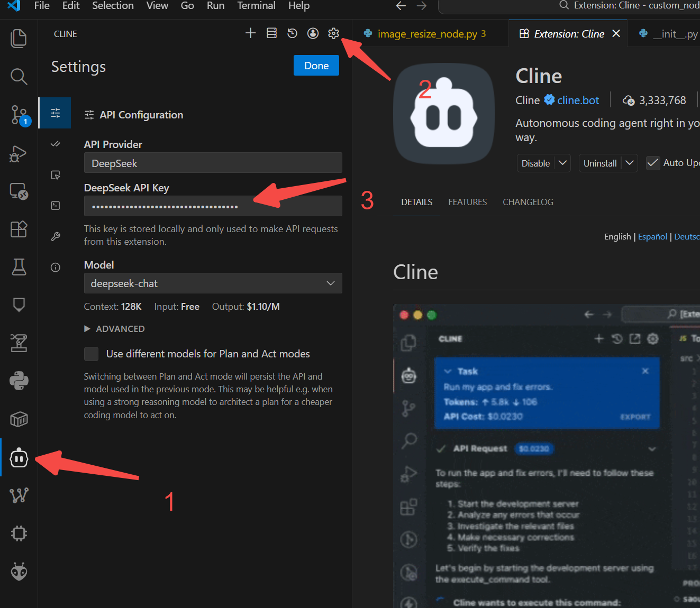Screen dimensions: 700x608
Task: Open Remote Explorer view
Action: pyautogui.click(x=19, y=191)
